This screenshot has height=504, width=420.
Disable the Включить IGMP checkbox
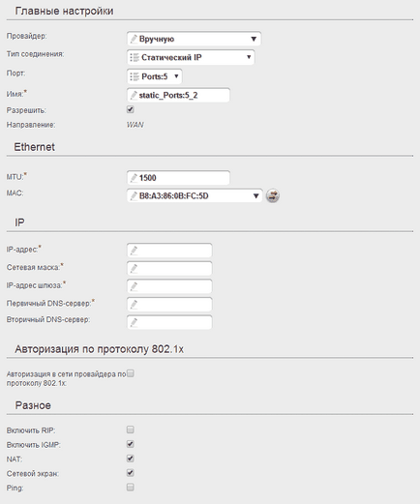(131, 444)
